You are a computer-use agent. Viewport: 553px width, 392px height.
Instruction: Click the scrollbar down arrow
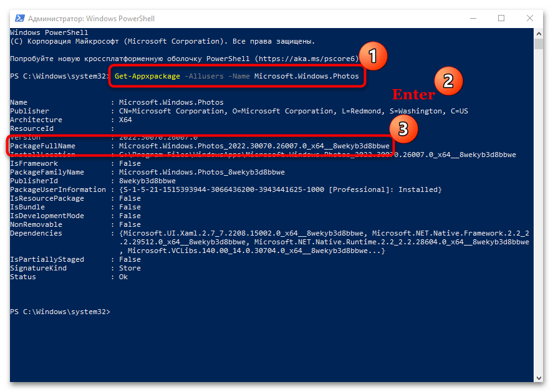point(539,376)
